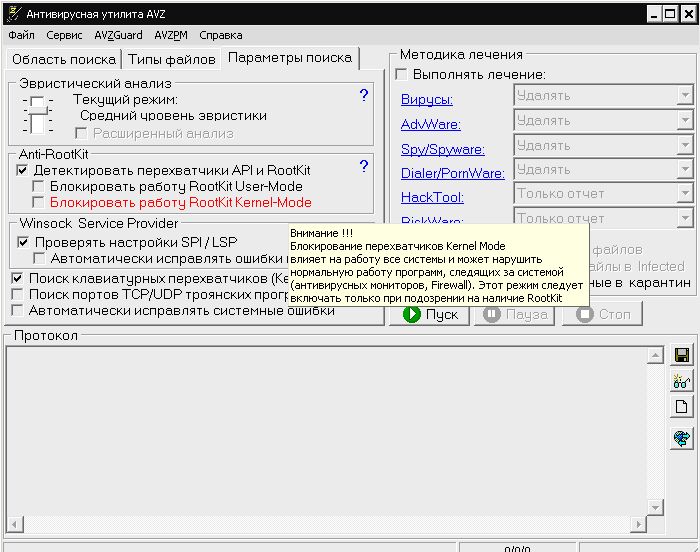Screen dimensions: 700x552
Task: Click the Пауза button
Action: 515,314
